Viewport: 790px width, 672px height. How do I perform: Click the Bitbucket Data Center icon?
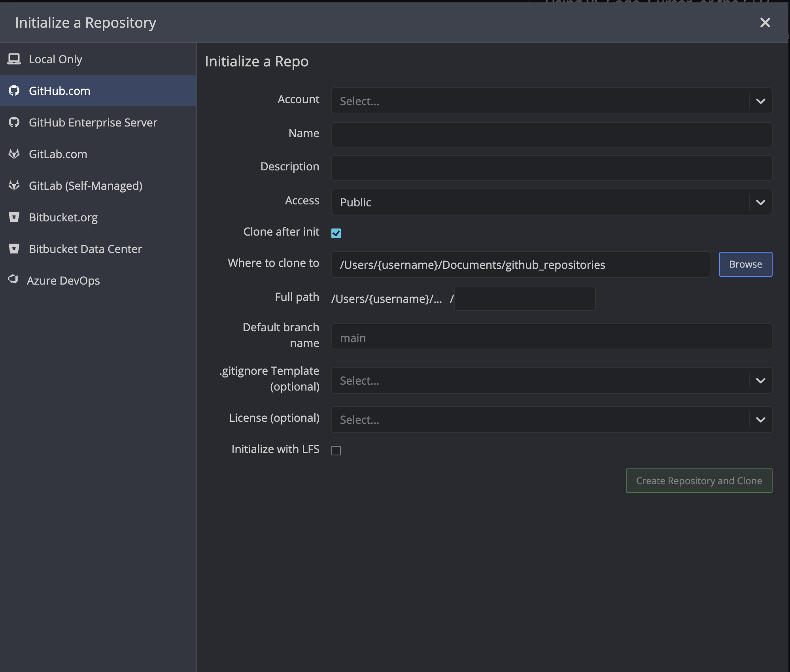coord(14,249)
